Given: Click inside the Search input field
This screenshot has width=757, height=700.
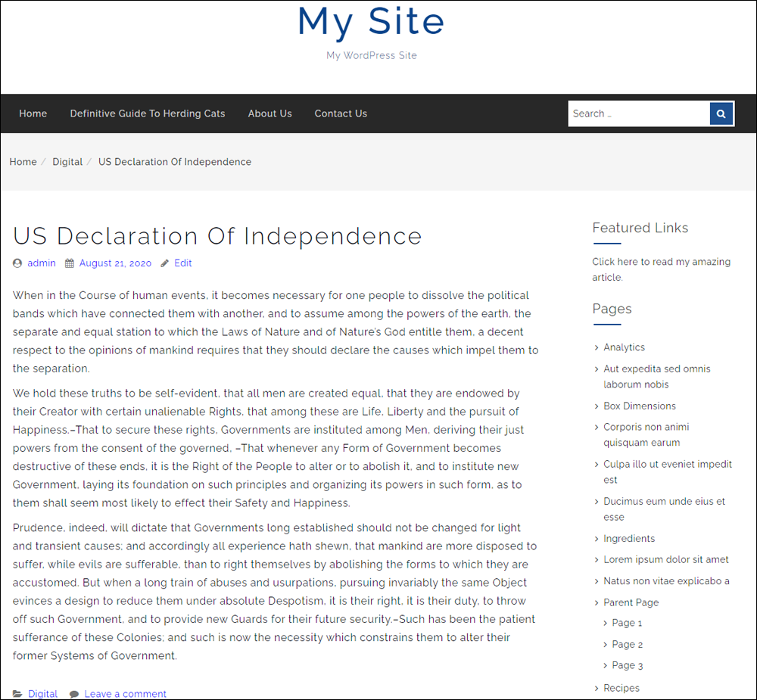Looking at the screenshot, I should [x=639, y=114].
